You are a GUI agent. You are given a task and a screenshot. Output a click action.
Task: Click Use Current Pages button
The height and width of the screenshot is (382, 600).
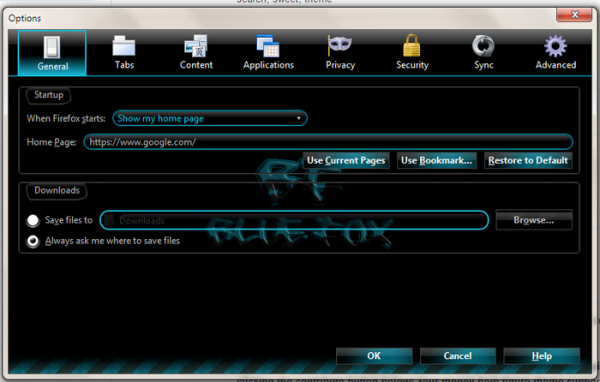pyautogui.click(x=346, y=160)
